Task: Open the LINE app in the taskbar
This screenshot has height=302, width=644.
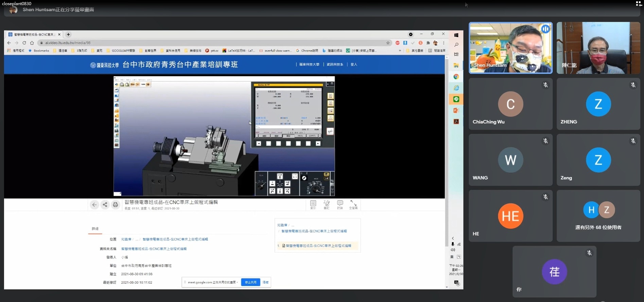Action: click(456, 99)
